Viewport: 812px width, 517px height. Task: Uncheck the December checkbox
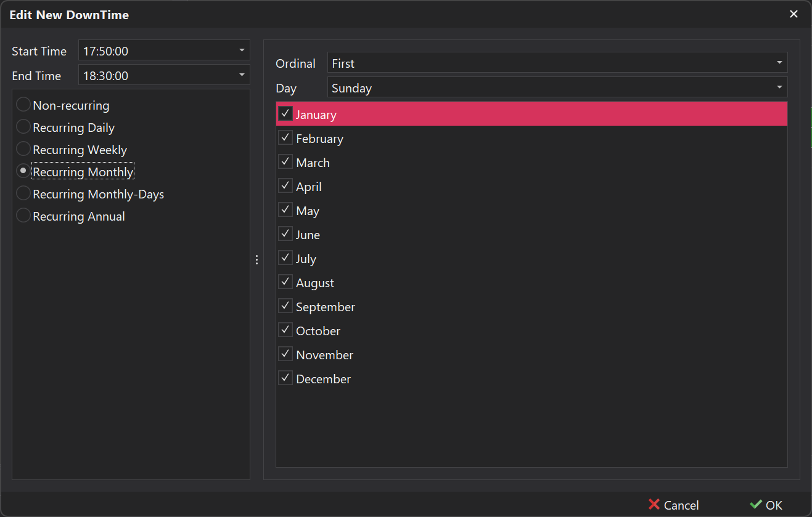click(285, 377)
